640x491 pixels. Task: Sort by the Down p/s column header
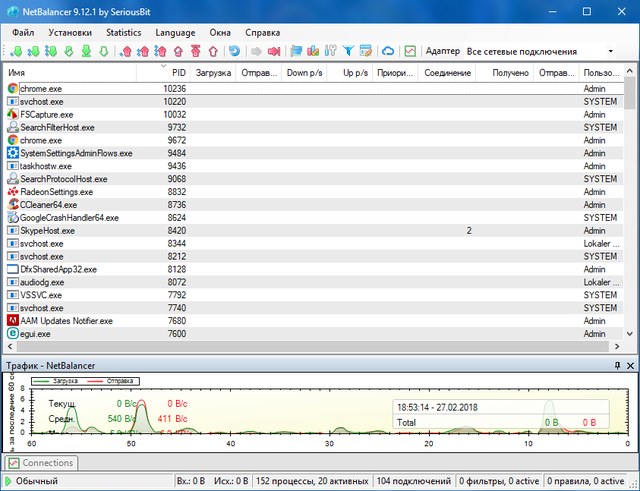click(304, 73)
